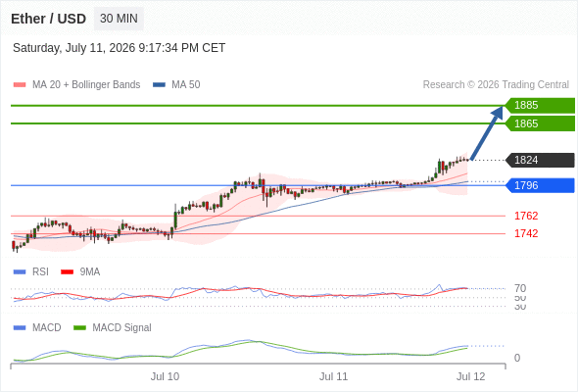Click the 'MA 20 + Bollinger Bands' legend label
The height and width of the screenshot is (392, 578).
86,85
